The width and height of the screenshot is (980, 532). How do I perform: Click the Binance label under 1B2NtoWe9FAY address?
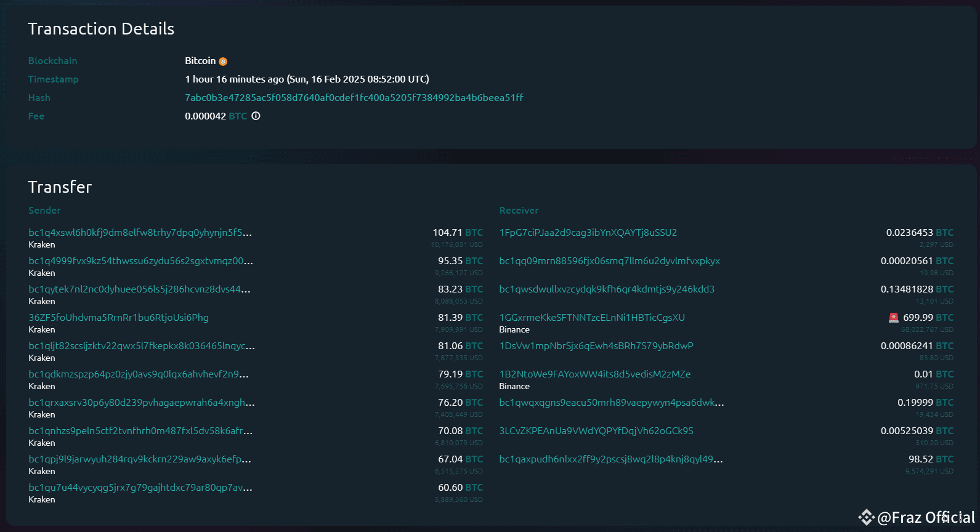[x=514, y=386]
